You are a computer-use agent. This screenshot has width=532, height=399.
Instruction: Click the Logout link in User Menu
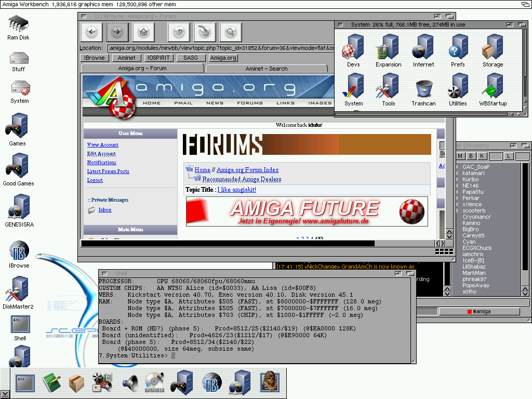coord(95,180)
